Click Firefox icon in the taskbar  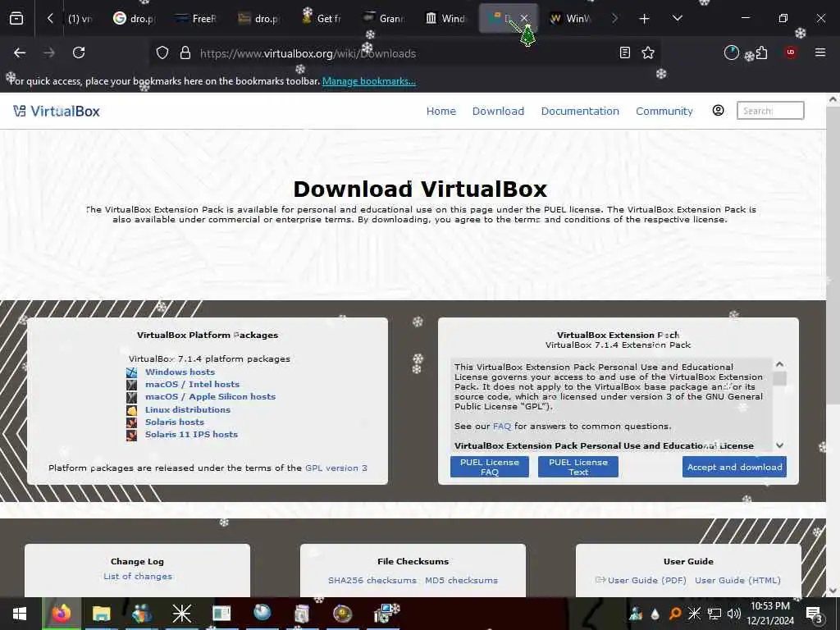pos(62,614)
